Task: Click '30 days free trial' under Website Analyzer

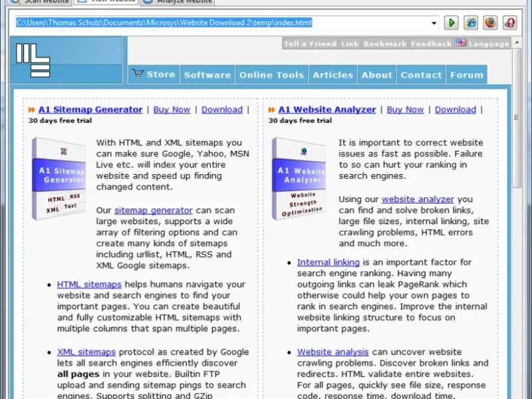Action: [300, 120]
